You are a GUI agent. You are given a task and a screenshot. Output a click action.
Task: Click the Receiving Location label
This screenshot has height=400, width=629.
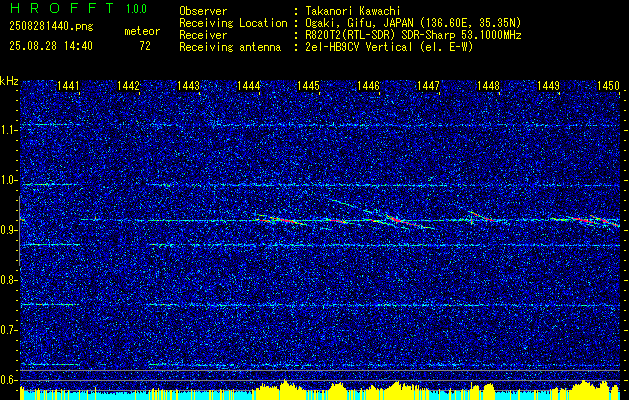tap(233, 23)
